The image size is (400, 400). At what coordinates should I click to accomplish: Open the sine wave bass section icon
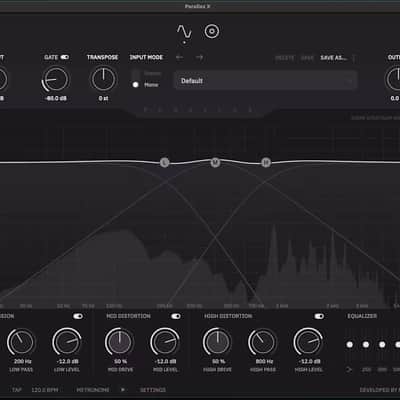tap(184, 32)
